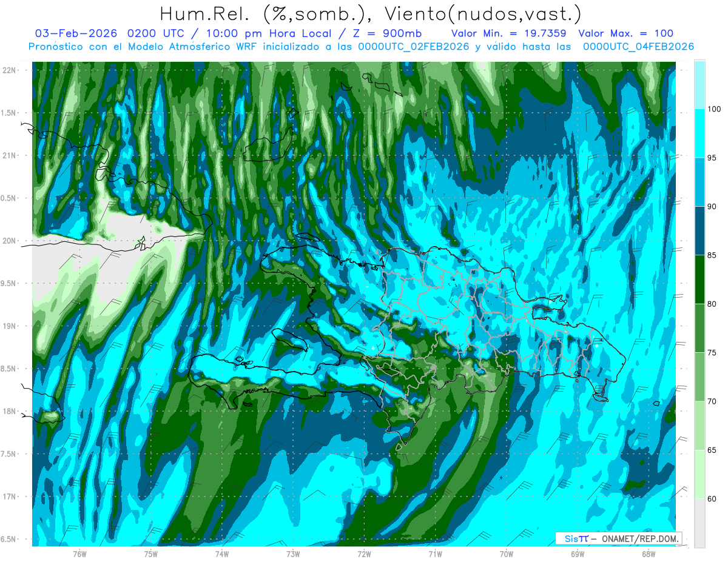The image size is (728, 562).
Task: Select the 'Valor Min. = 19.7359' value
Action: click(x=509, y=33)
